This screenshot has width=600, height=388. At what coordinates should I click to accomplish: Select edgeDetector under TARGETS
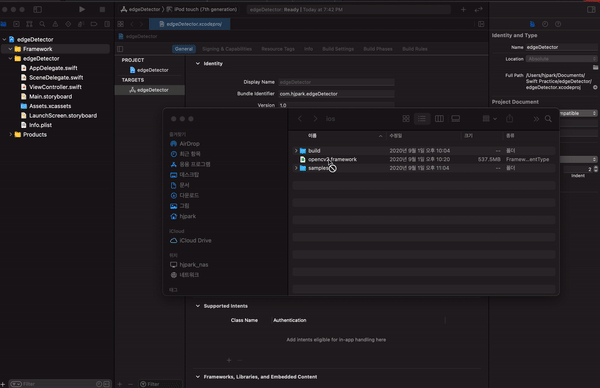point(150,90)
